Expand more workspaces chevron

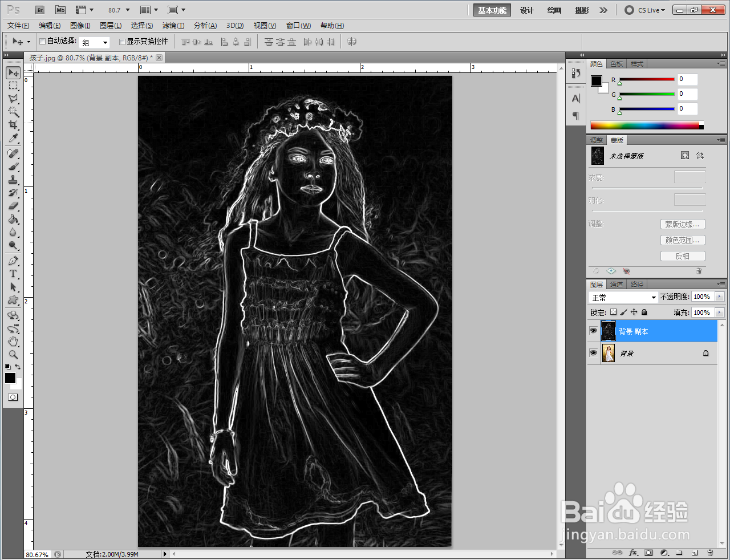pyautogui.click(x=603, y=10)
